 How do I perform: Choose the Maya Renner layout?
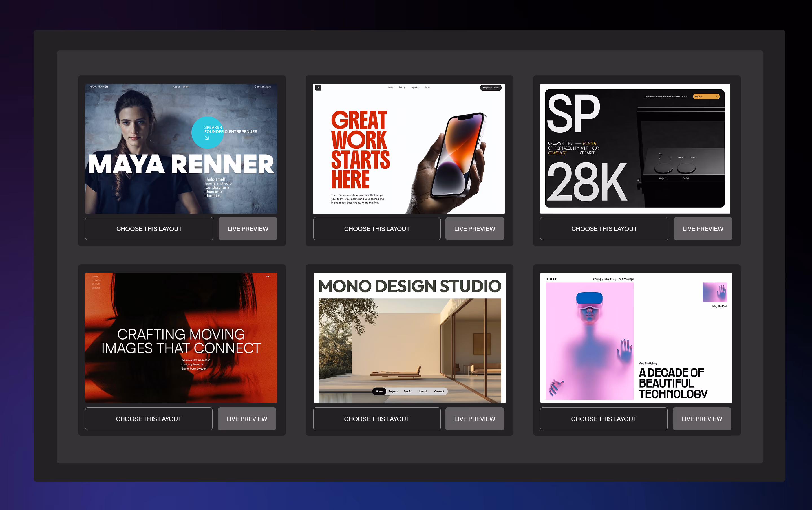click(x=149, y=229)
